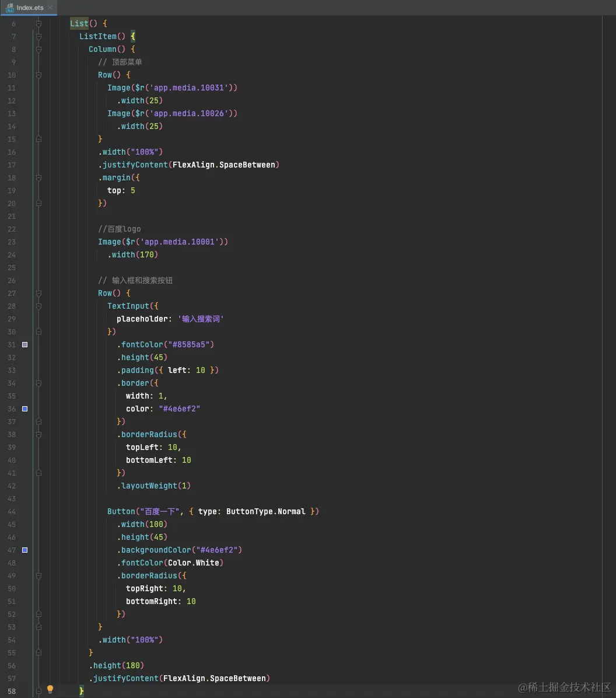Click fold end marker on line 58

(x=38, y=692)
